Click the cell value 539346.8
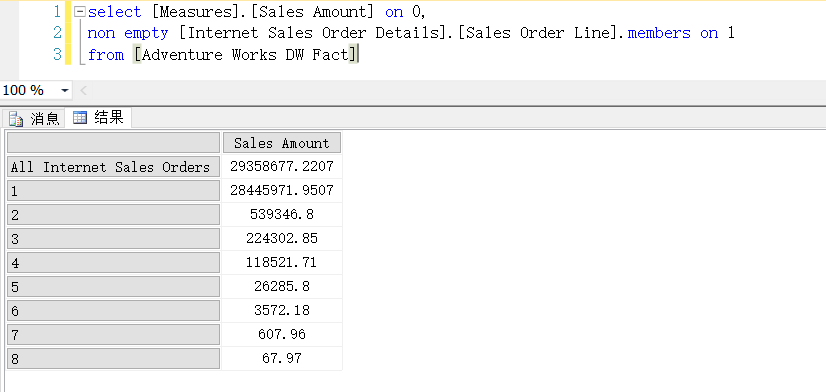Viewport: 826px width, 392px height. coord(282,214)
